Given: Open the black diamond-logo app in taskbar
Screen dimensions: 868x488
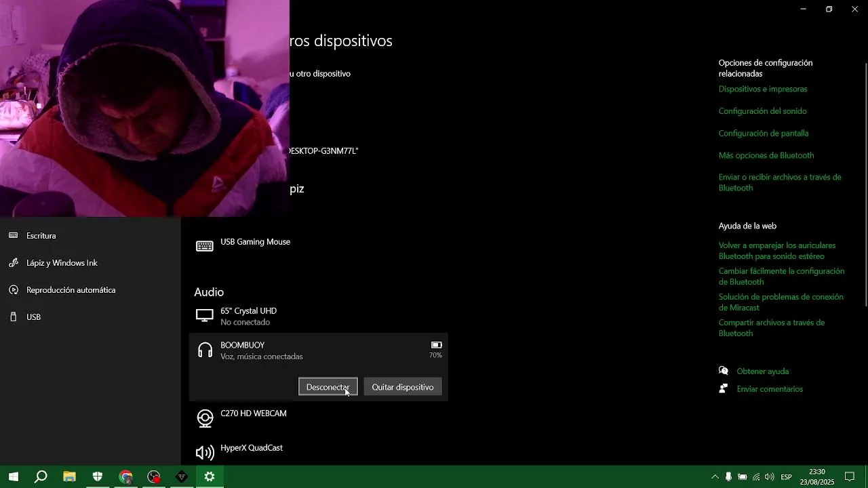Looking at the screenshot, I should (182, 476).
